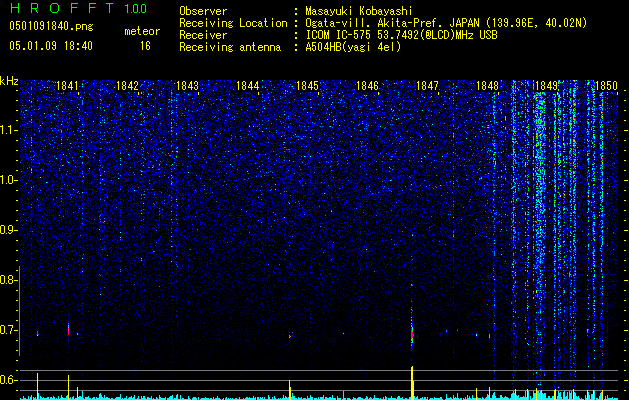This screenshot has width=629, height=400.
Task: Click the observer name Masayuki Kobayashi
Action: point(359,11)
